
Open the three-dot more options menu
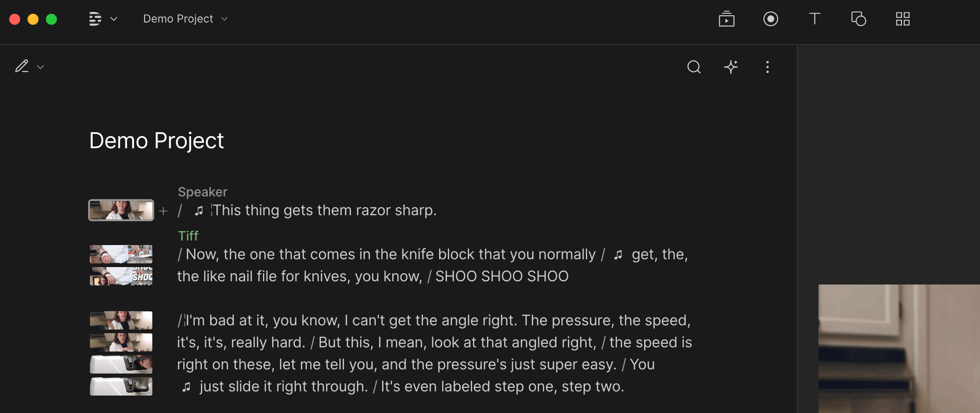click(x=767, y=67)
